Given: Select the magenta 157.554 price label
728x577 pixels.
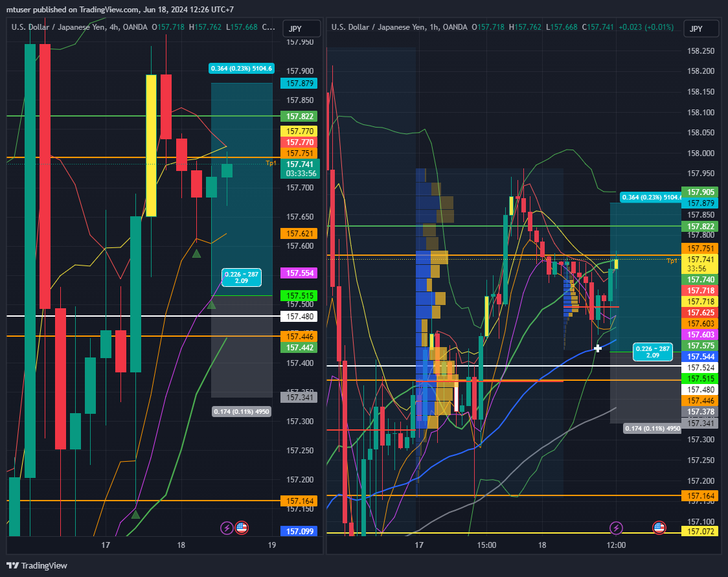Looking at the screenshot, I should point(299,273).
